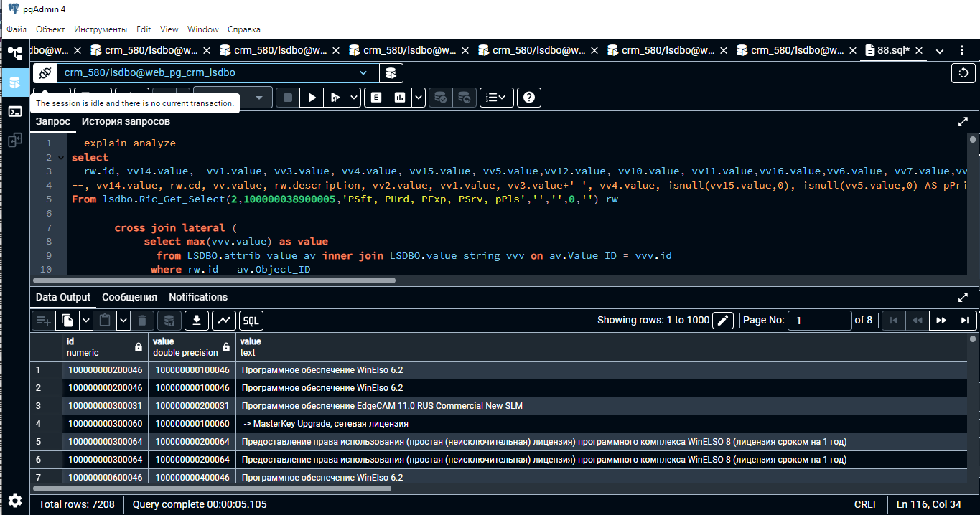Click the Page No input field
Viewport: 980px width, 515px height.
(819, 321)
